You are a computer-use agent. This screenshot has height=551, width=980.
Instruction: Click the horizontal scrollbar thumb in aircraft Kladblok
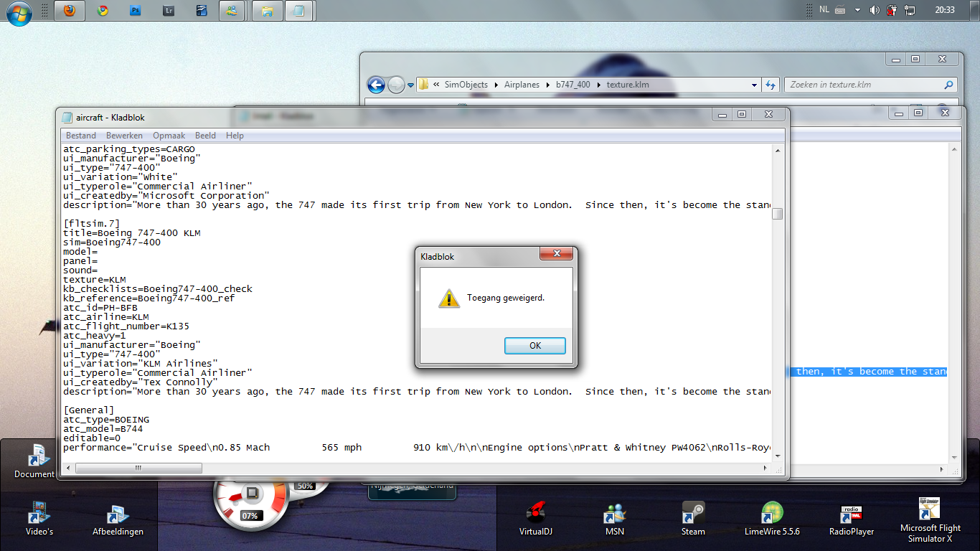138,468
